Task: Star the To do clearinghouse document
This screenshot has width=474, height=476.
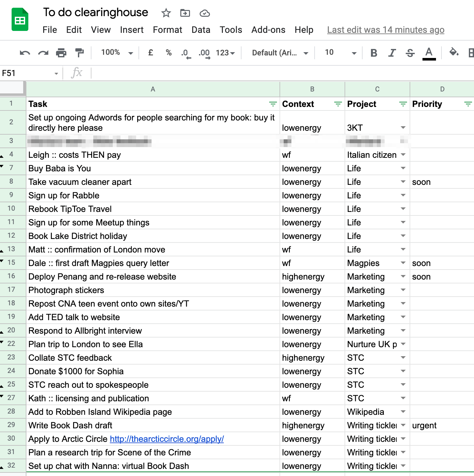Action: 166,13
